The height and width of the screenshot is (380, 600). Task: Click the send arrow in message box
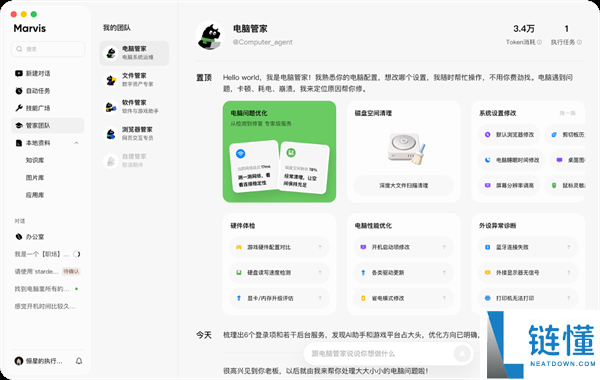(x=462, y=354)
